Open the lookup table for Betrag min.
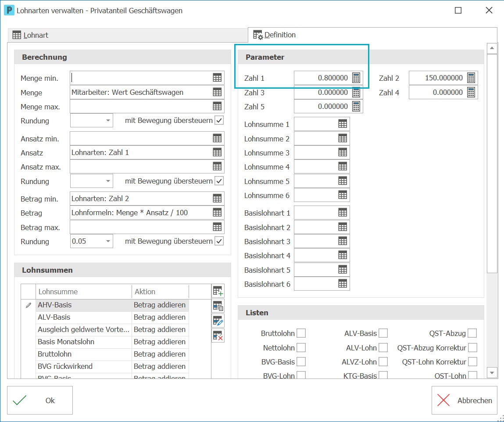 coord(217,198)
